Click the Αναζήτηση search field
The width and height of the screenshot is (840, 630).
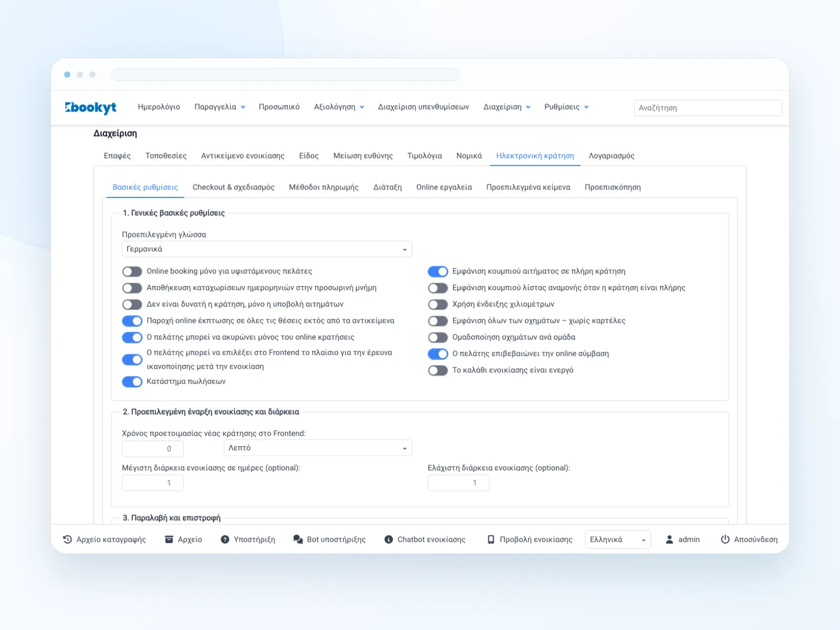(708, 108)
